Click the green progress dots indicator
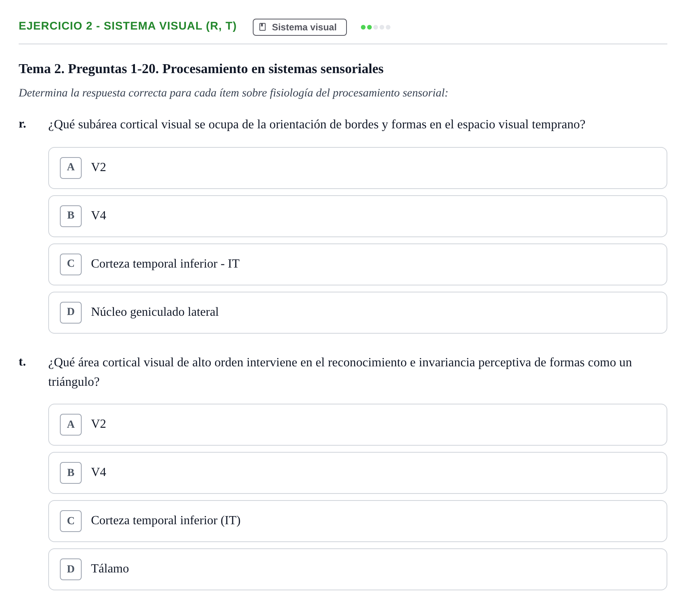 [x=376, y=27]
